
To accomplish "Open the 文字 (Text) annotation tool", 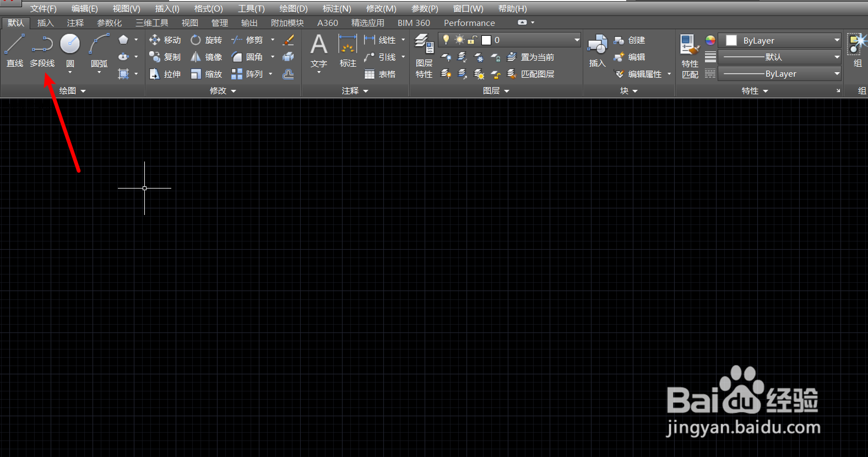I will tap(319, 51).
